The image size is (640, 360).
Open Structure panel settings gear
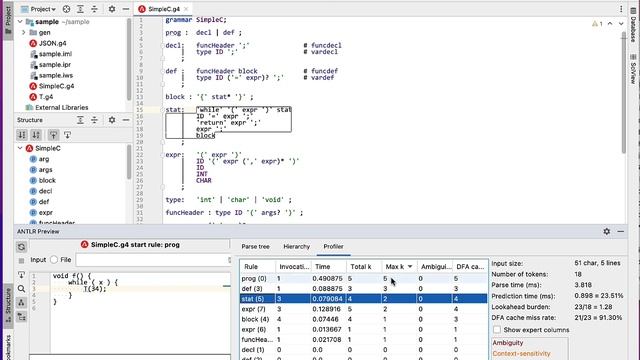click(x=112, y=120)
